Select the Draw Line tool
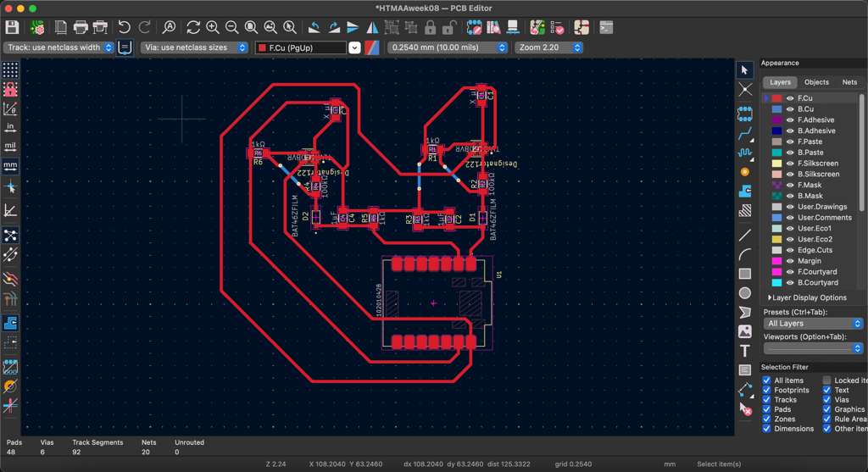 (x=745, y=235)
